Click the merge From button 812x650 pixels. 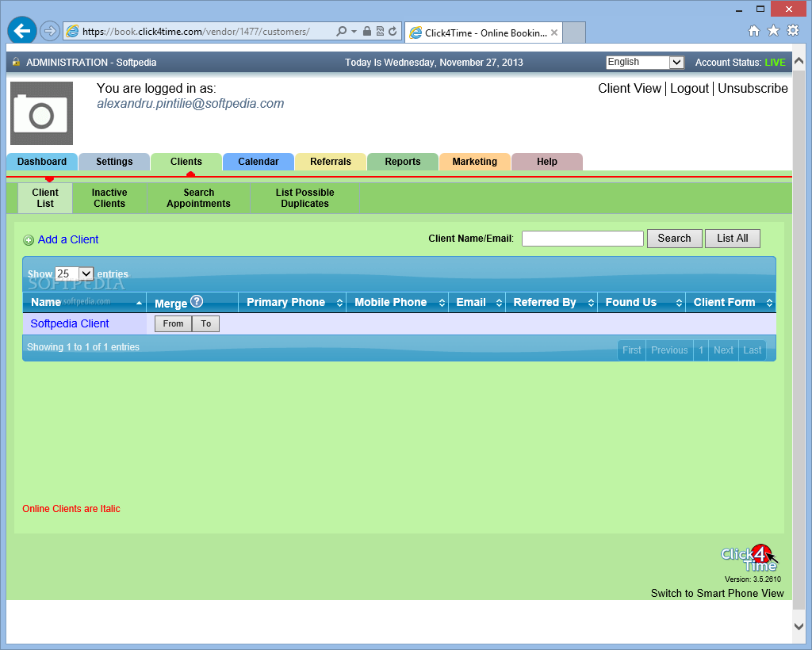(173, 323)
